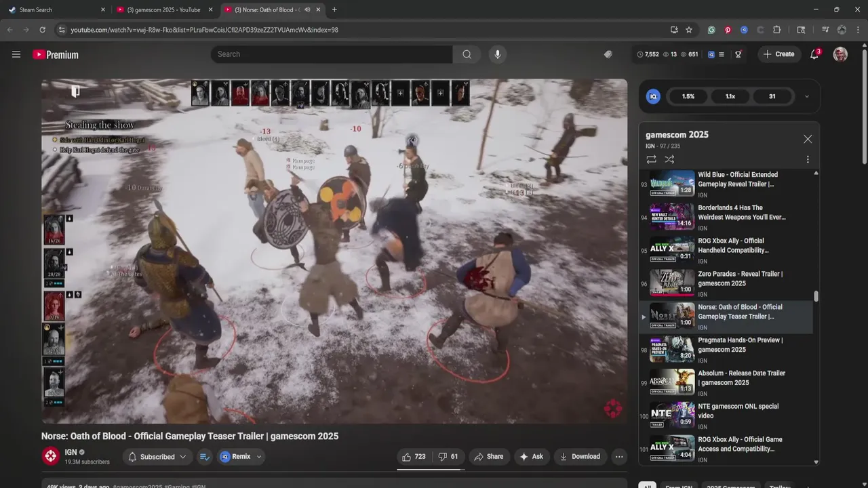
Task: Click the playlist panel scrollbar thumb
Action: pyautogui.click(x=816, y=296)
